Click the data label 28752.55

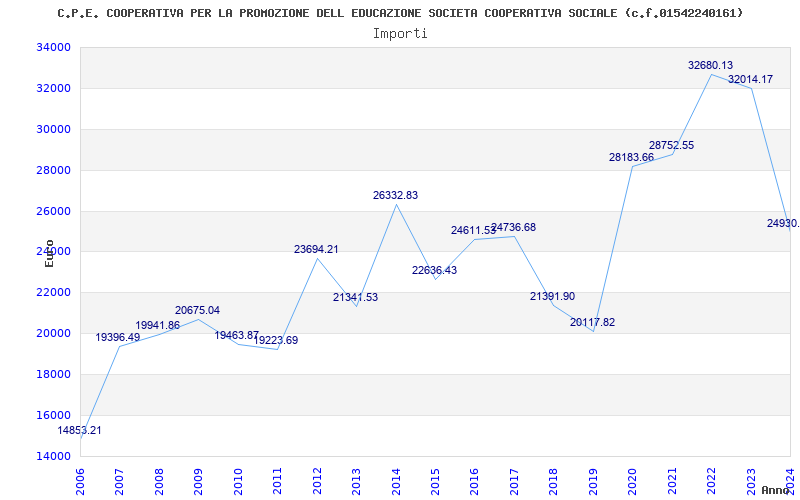671,145
